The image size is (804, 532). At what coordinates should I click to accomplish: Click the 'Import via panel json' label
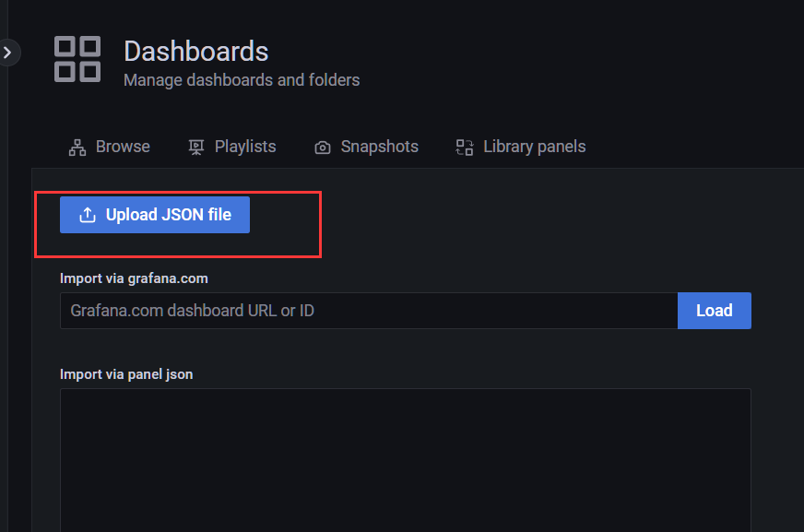click(126, 374)
